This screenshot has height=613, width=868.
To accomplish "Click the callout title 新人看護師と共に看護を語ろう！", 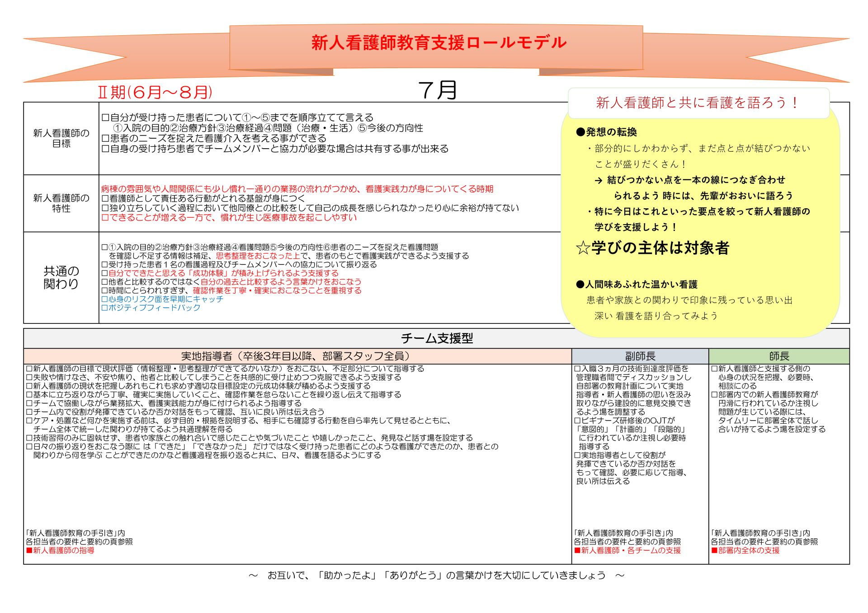I will coord(698,103).
